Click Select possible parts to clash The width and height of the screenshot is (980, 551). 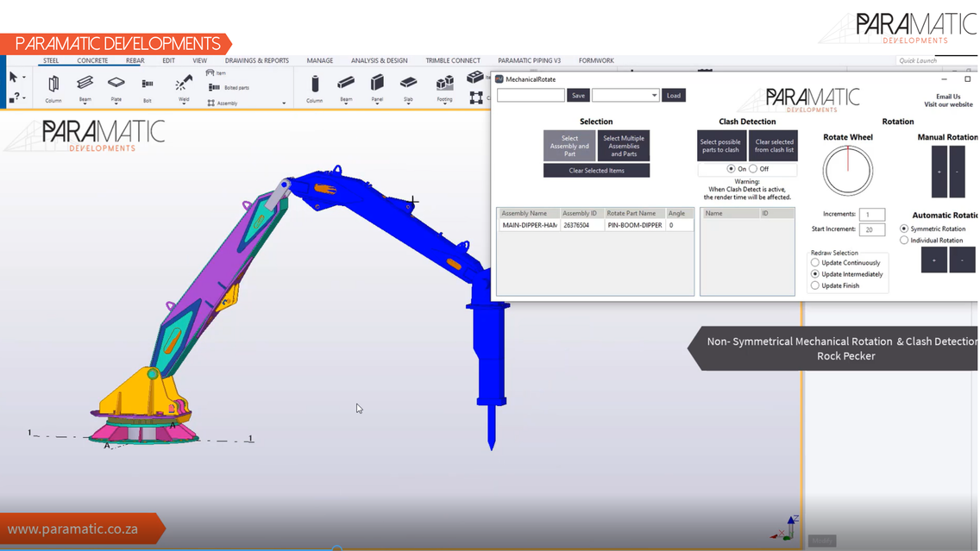[720, 147]
